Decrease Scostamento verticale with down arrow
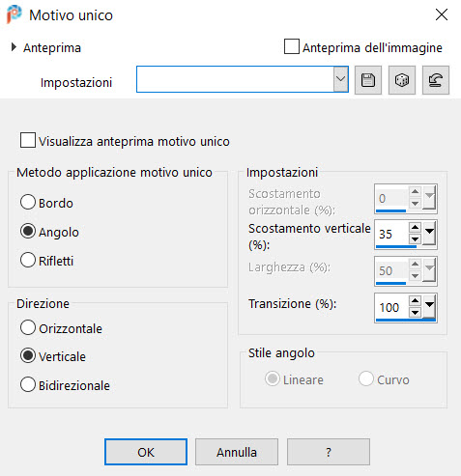The height and width of the screenshot is (476, 461). coord(415,239)
